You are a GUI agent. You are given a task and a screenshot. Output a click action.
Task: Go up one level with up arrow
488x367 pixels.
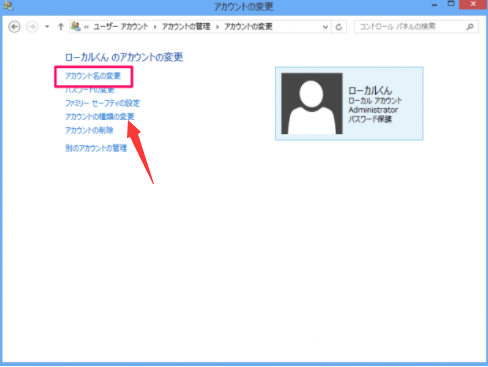61,27
